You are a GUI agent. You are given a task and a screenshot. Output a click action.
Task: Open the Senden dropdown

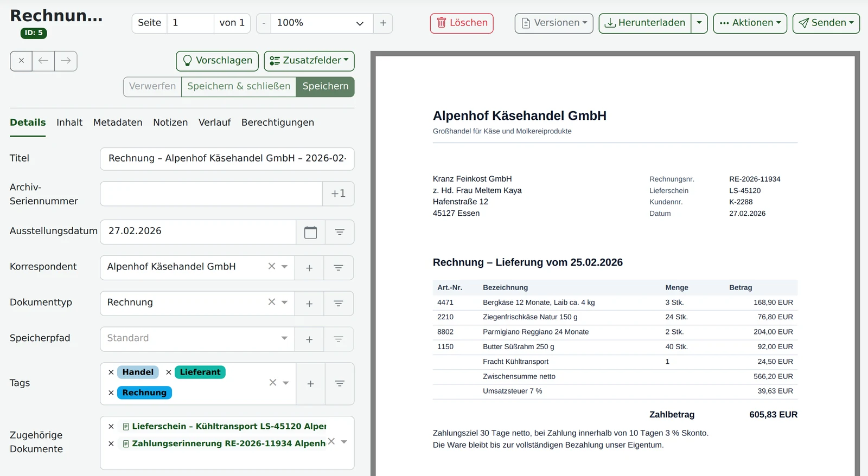pyautogui.click(x=826, y=23)
